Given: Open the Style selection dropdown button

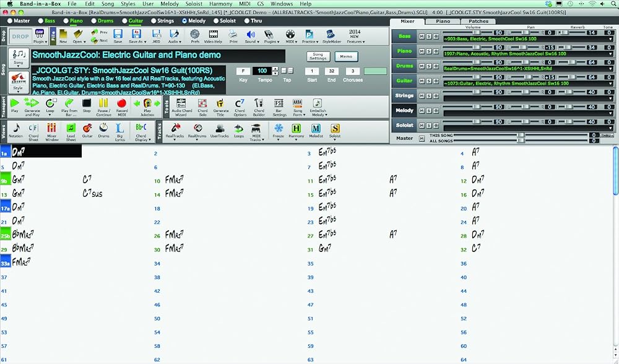Looking at the screenshot, I should [x=18, y=83].
